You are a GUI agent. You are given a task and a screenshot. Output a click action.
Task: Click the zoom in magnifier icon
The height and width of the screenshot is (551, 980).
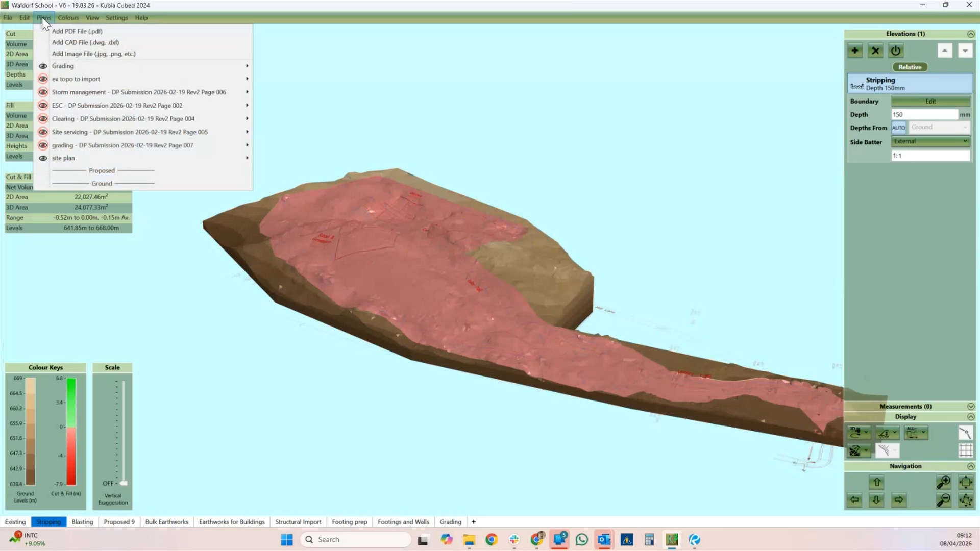[x=943, y=482]
